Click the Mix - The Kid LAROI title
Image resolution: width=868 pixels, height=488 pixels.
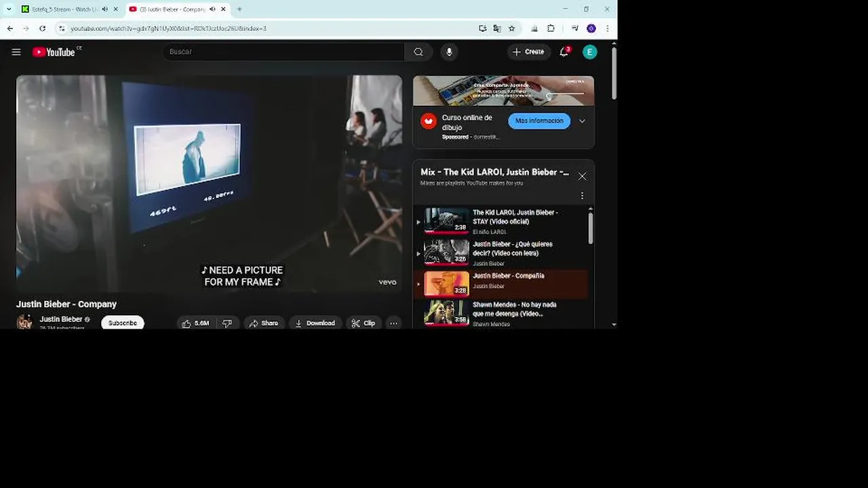click(x=494, y=172)
